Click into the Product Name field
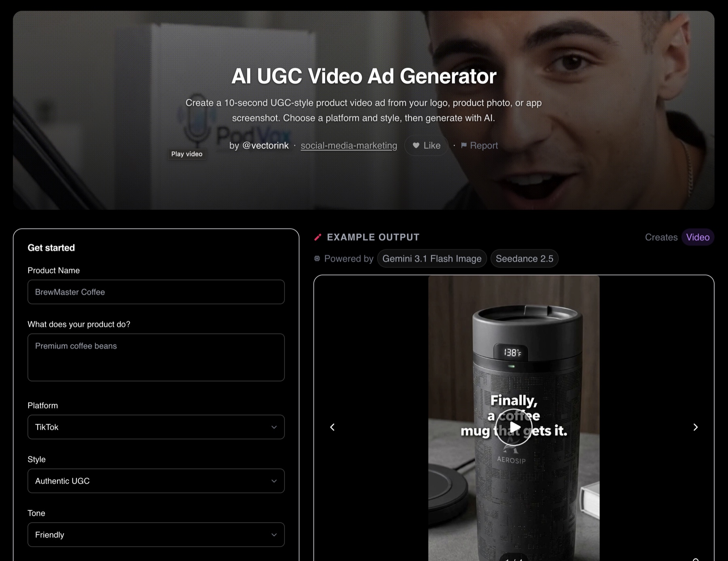Image resolution: width=728 pixels, height=561 pixels. [156, 292]
